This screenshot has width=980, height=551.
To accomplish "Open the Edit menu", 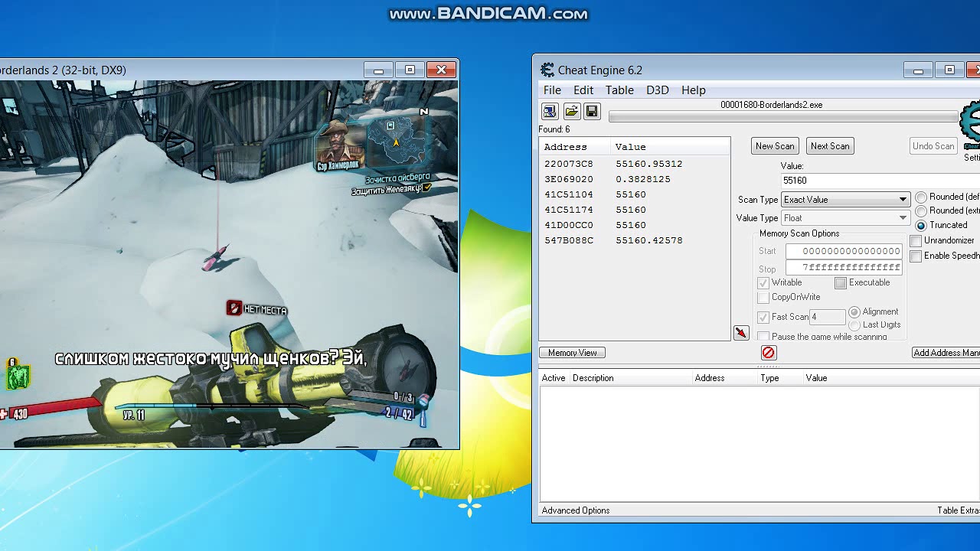I will [583, 90].
